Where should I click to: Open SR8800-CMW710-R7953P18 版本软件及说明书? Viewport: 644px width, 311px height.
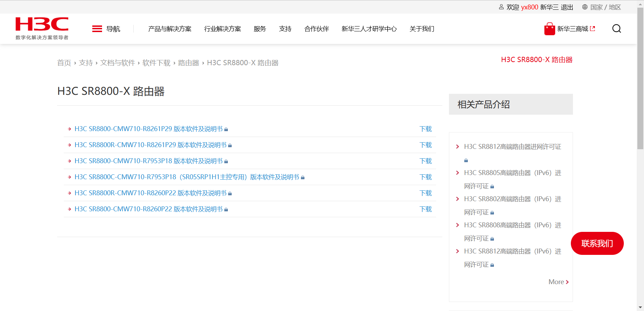pos(149,161)
